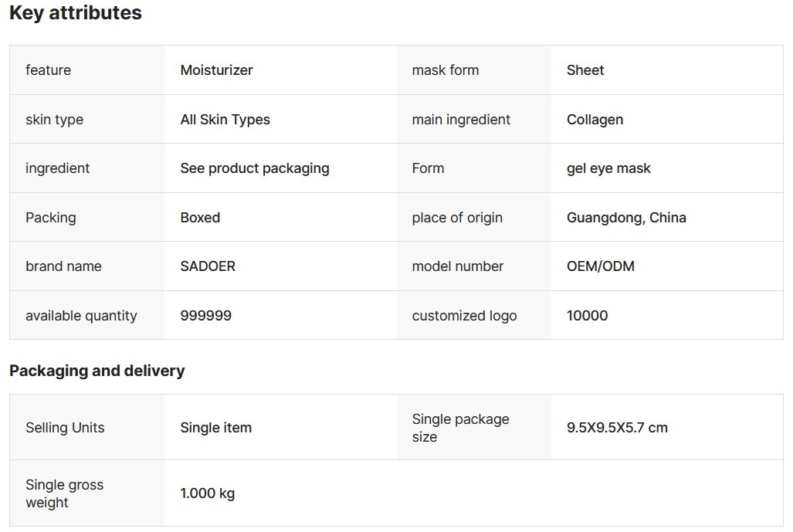This screenshot has height=532, width=793.
Task: Click the Moisturizer feature value
Action: (216, 70)
